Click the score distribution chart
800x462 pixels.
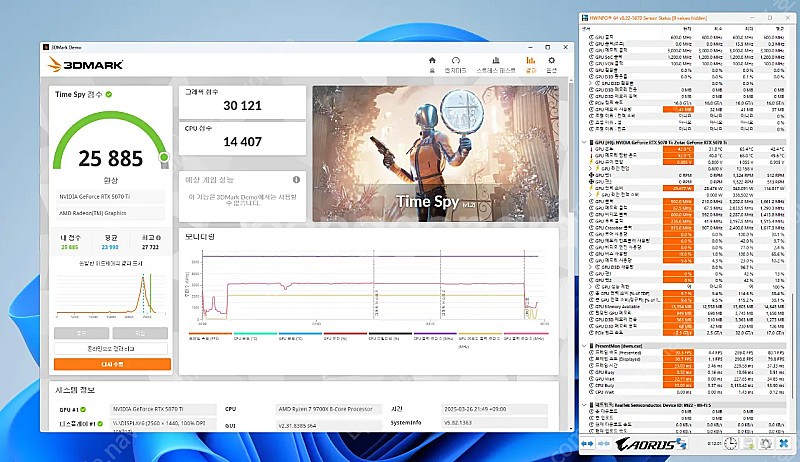pyautogui.click(x=112, y=295)
